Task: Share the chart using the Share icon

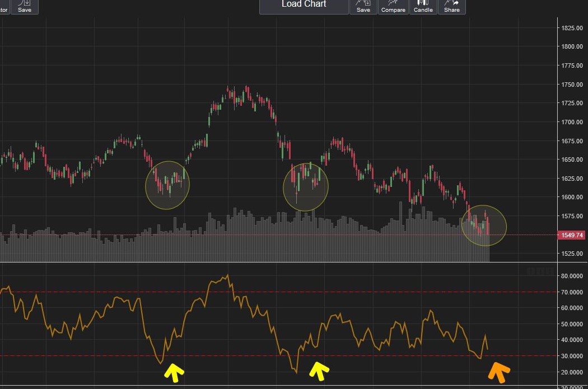Action: click(451, 6)
